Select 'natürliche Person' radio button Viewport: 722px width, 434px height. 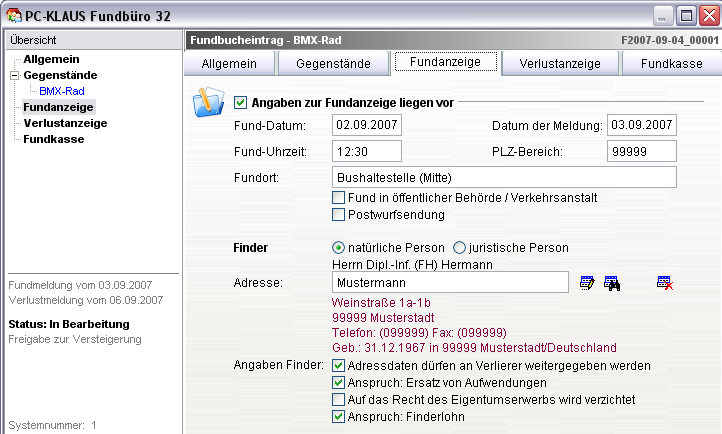[x=338, y=247]
